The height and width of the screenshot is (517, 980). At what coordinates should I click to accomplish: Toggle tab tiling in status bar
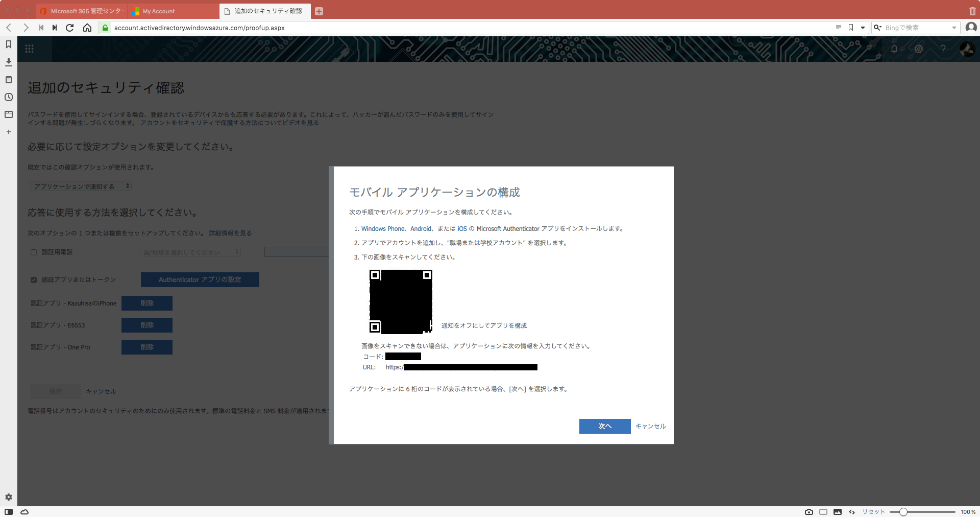pos(823,512)
